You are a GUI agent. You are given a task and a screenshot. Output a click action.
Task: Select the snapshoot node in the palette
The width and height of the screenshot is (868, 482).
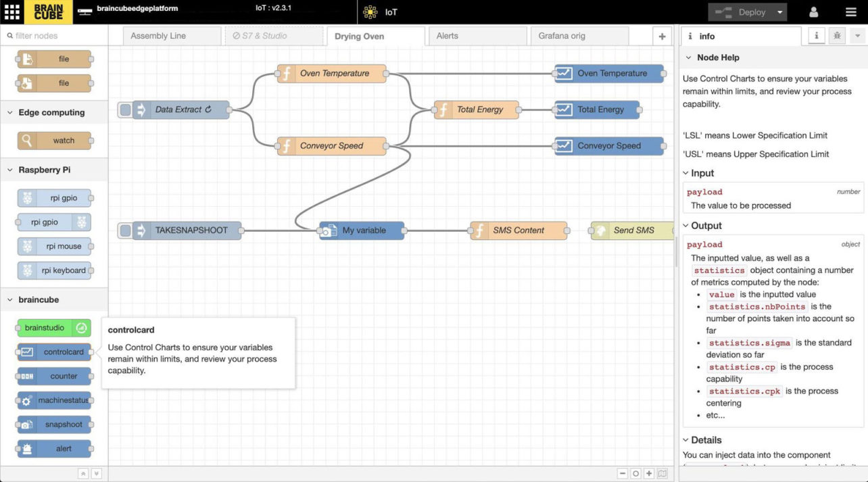click(54, 425)
